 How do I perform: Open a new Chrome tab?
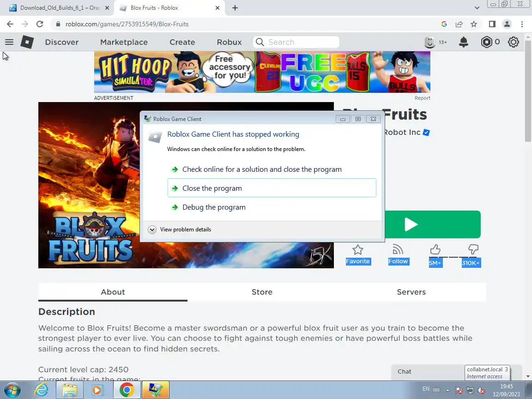(235, 8)
